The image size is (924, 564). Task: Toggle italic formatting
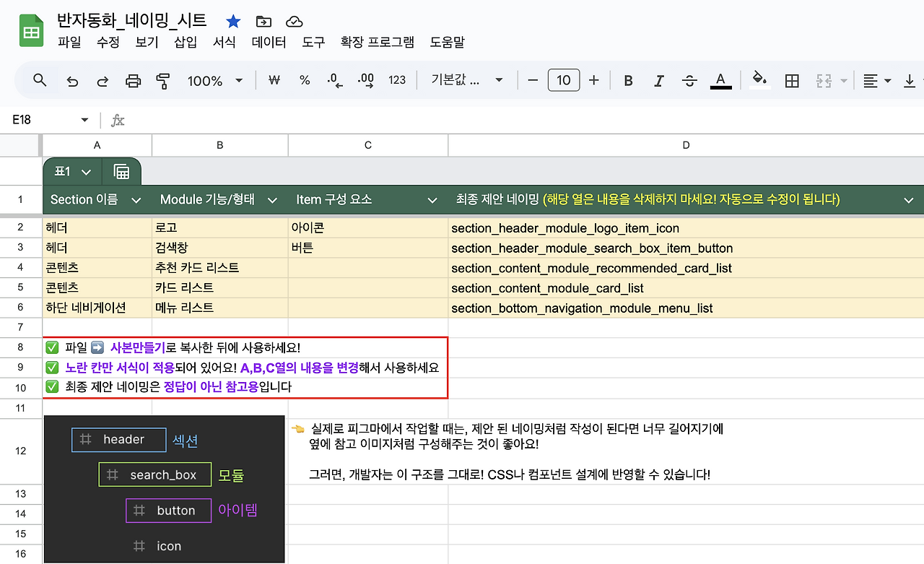coord(658,80)
